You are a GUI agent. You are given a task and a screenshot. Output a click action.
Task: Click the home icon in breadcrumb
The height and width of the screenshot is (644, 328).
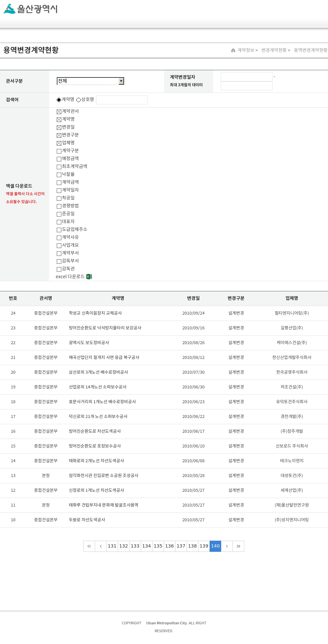[233, 50]
